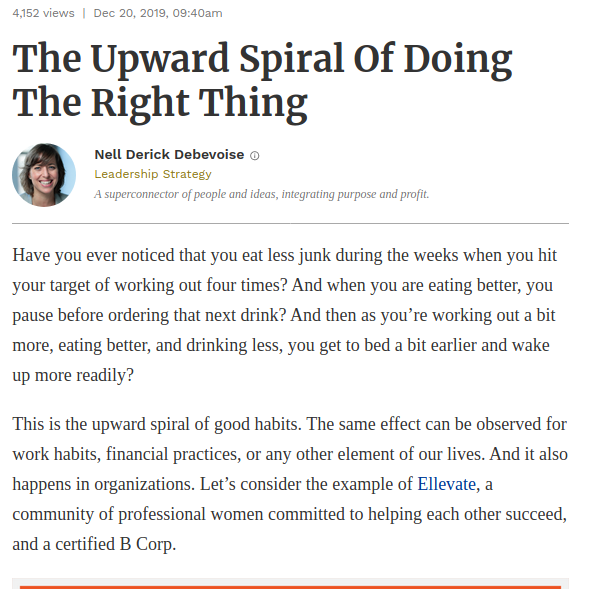Click the words 'work habits, financial practices'
Viewport: 590px width, 589px height.
pyautogui.click(x=126, y=454)
